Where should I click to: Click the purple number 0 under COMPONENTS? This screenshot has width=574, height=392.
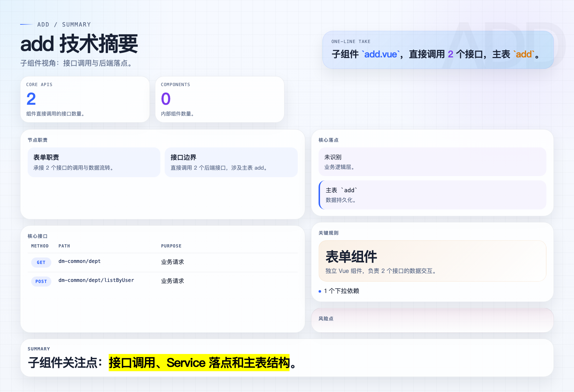[166, 99]
